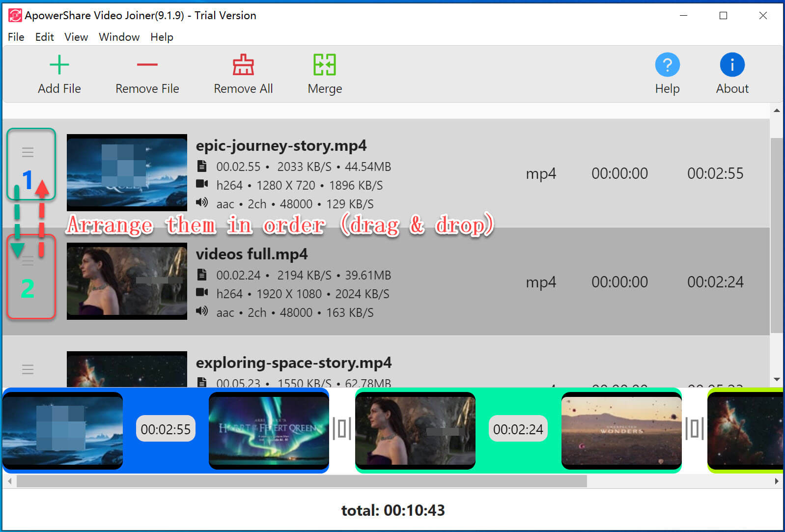
Task: Open the View menu
Action: click(x=76, y=37)
